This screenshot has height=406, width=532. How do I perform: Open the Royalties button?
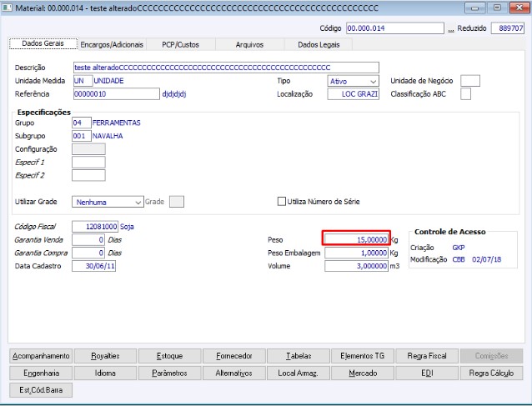pyautogui.click(x=105, y=356)
